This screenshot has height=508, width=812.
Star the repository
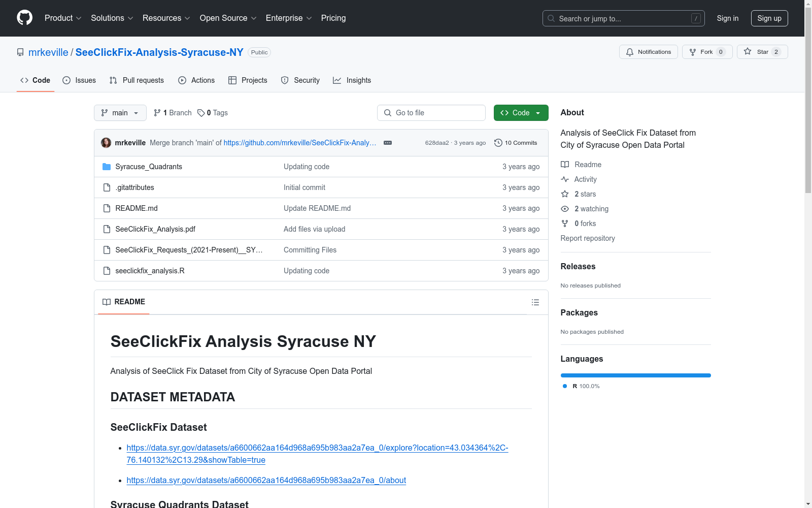(x=762, y=52)
